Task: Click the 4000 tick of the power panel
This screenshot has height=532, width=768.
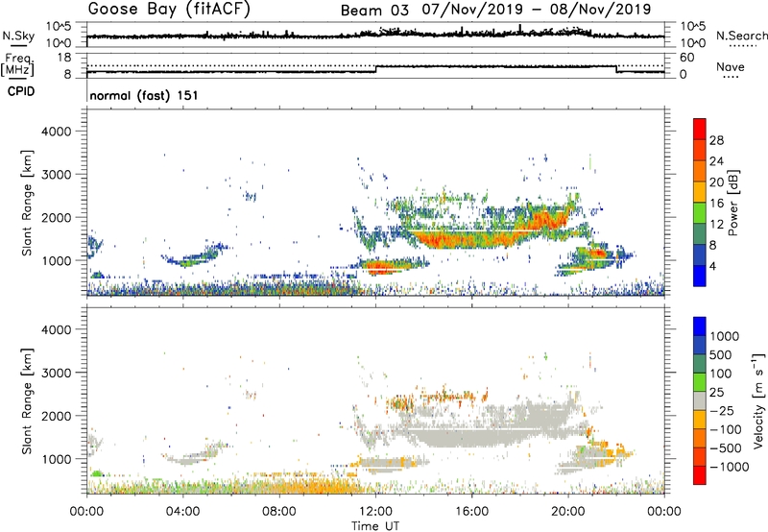Action: pyautogui.click(x=57, y=132)
